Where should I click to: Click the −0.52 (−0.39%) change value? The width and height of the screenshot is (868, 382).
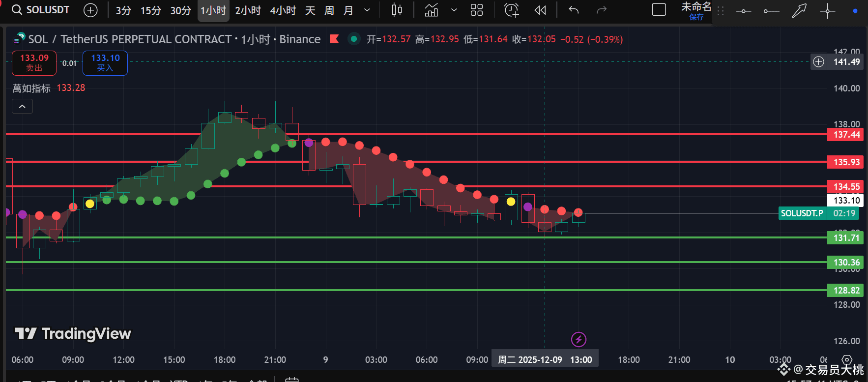click(592, 39)
